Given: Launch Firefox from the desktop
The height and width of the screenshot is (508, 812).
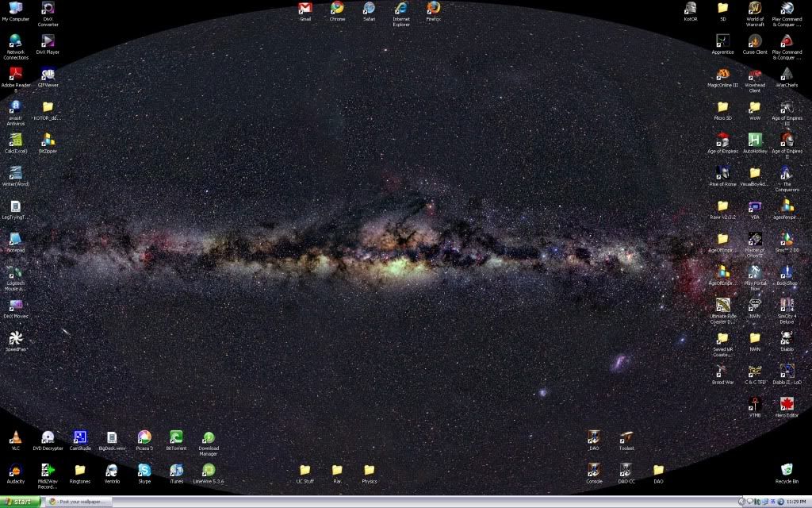Looking at the screenshot, I should tap(433, 9).
